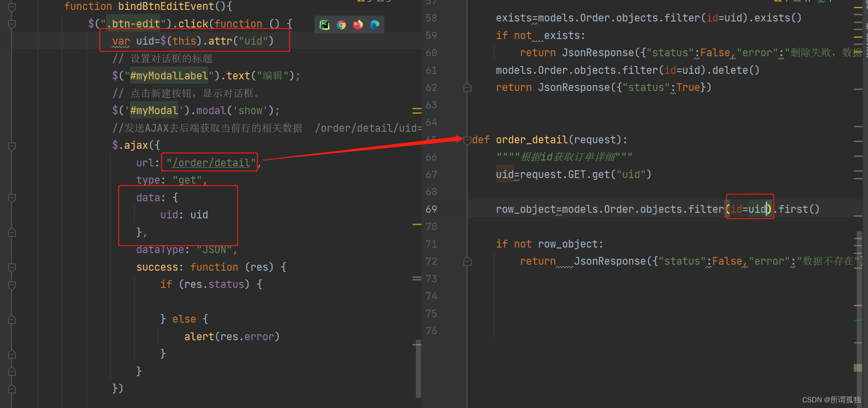Click the #myModalLabel selector text

(169, 76)
